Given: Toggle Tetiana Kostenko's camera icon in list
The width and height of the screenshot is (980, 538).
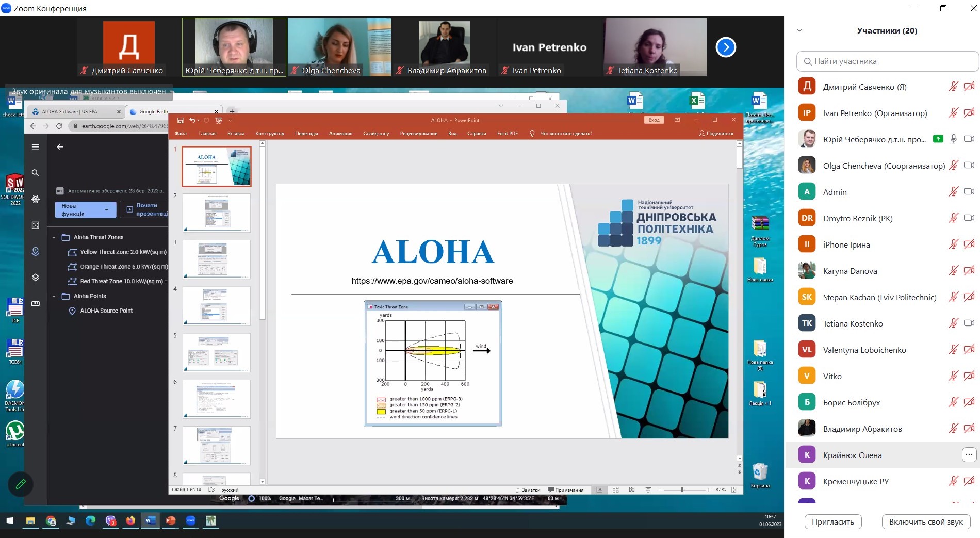Looking at the screenshot, I should 969,323.
